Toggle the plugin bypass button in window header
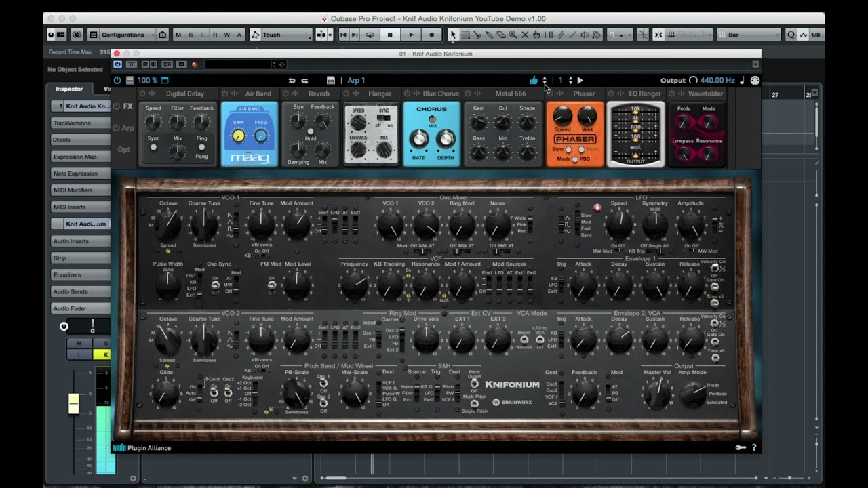 118,64
